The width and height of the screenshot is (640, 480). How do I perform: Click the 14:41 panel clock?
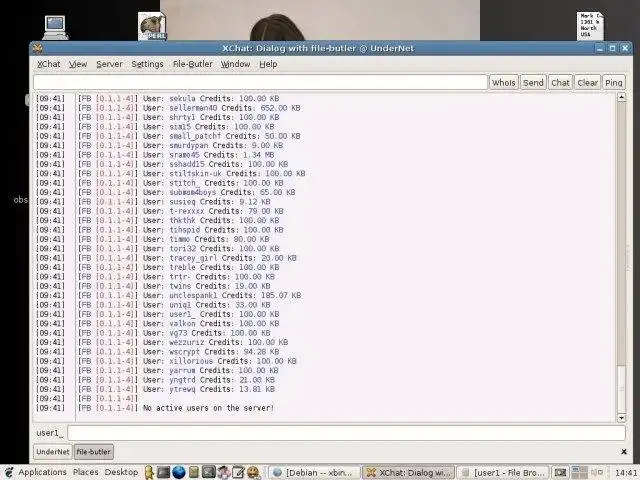pyautogui.click(x=625, y=473)
